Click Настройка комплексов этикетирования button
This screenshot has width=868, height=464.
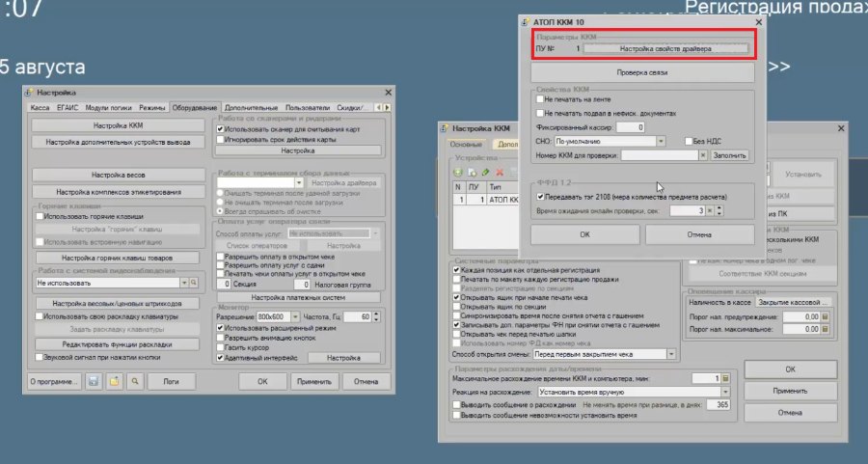[x=118, y=192]
